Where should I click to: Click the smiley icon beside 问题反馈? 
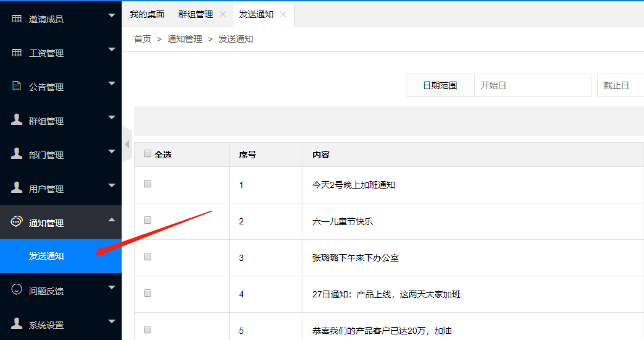[17, 290]
